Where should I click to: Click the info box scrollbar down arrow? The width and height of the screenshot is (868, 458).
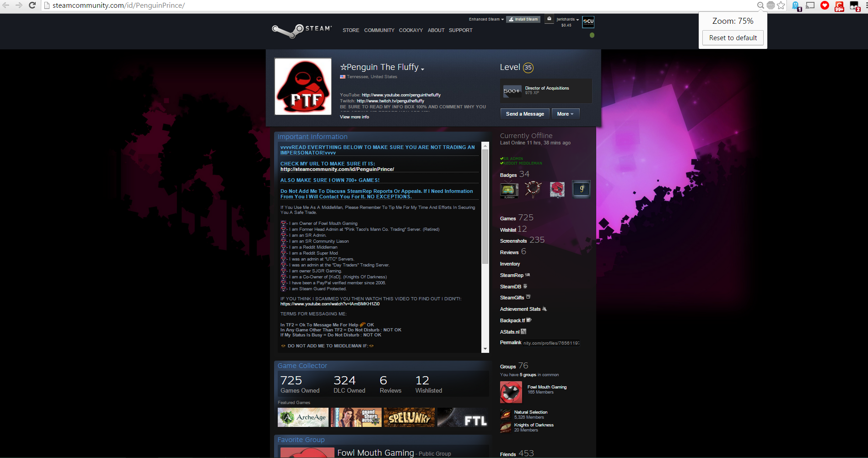click(485, 349)
